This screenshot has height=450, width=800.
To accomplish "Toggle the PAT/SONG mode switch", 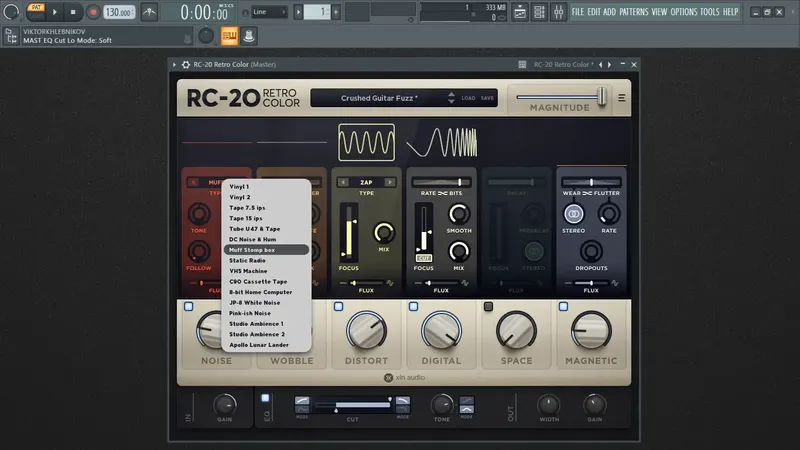I will tap(36, 11).
